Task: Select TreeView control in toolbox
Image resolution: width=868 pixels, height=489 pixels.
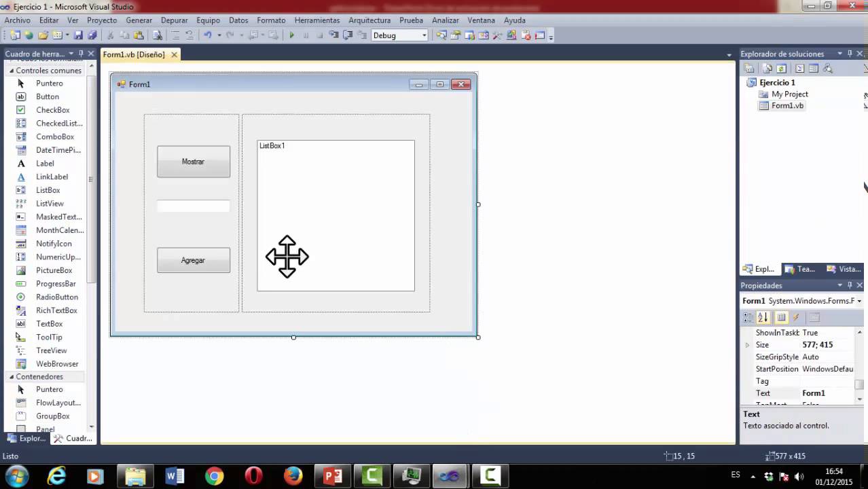Action: 51,350
